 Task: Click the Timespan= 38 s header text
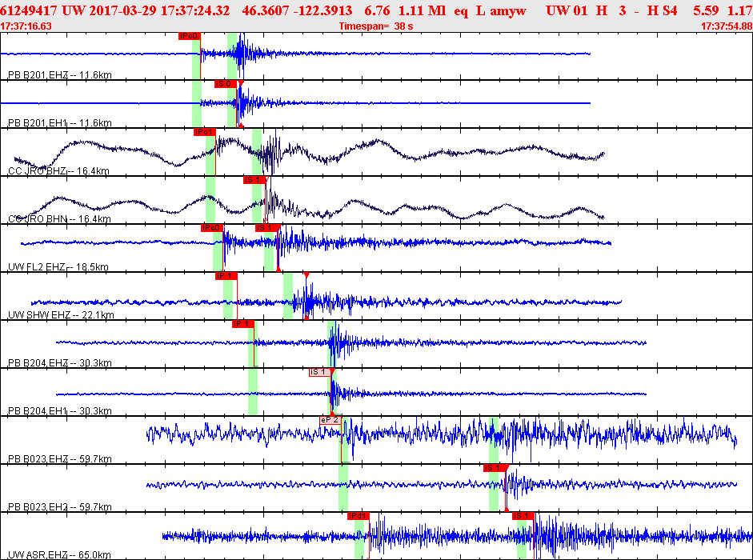(x=376, y=26)
